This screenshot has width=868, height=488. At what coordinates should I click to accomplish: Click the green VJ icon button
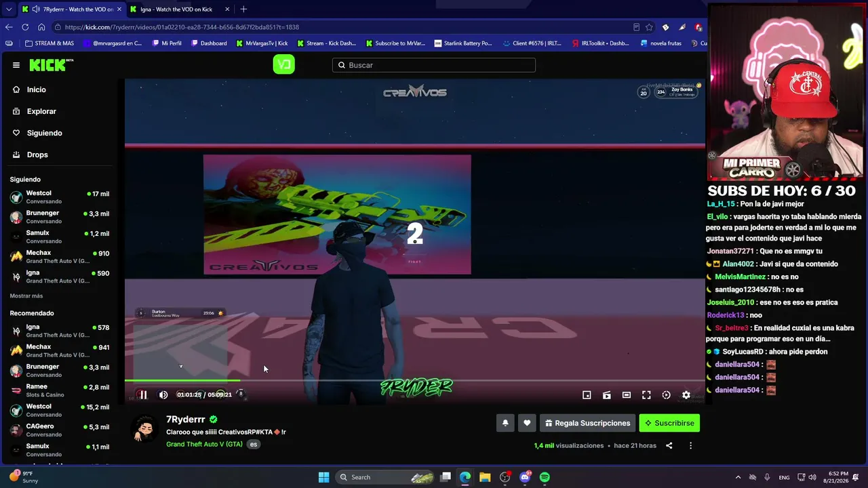tap(283, 64)
